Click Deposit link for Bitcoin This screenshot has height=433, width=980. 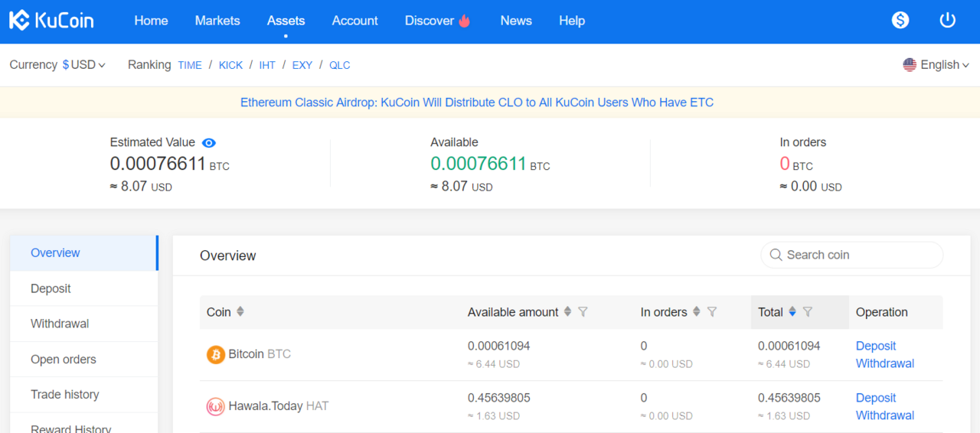876,346
